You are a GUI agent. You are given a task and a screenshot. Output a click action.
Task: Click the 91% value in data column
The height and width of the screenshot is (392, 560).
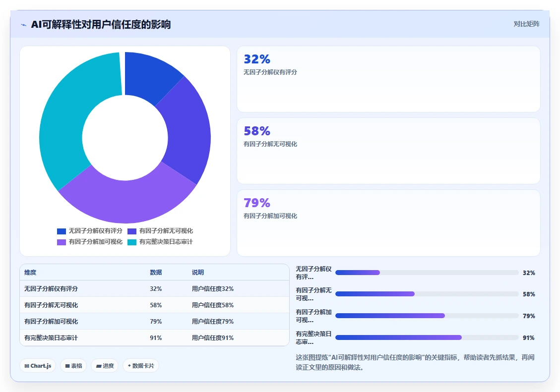point(156,338)
